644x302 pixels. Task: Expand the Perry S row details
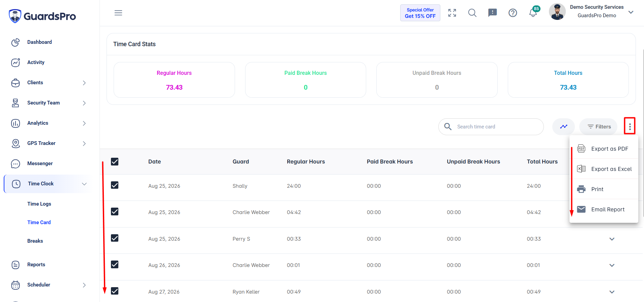612,239
